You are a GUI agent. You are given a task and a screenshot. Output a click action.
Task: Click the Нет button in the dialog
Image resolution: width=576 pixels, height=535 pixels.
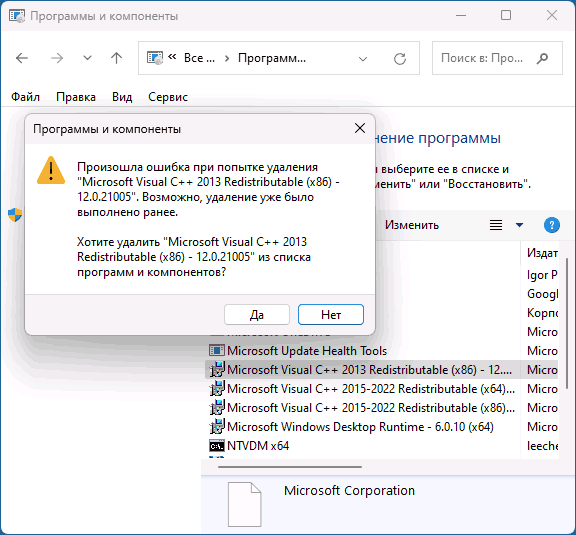coord(331,315)
